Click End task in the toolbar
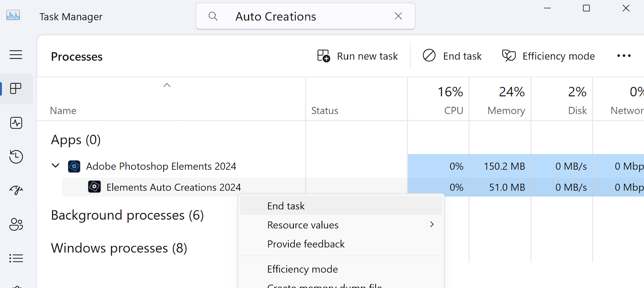644x288 pixels. pos(452,56)
